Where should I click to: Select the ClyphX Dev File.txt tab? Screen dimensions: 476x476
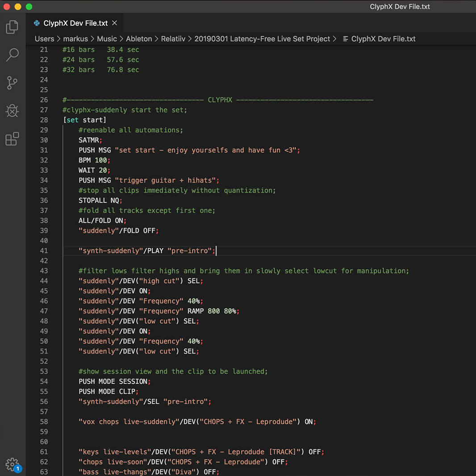pos(75,23)
